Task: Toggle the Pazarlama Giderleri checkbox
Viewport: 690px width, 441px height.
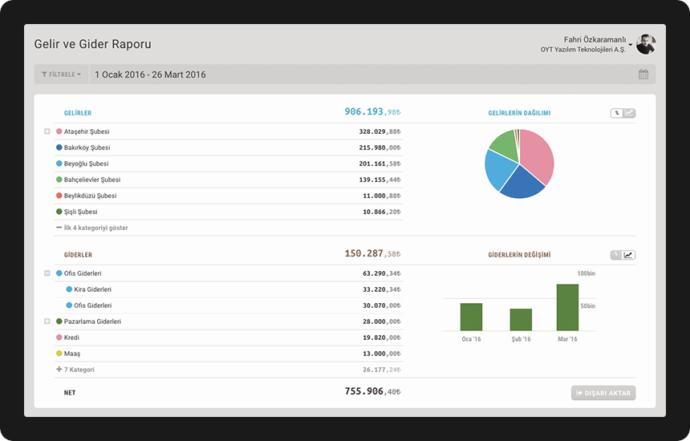Action: 47,321
